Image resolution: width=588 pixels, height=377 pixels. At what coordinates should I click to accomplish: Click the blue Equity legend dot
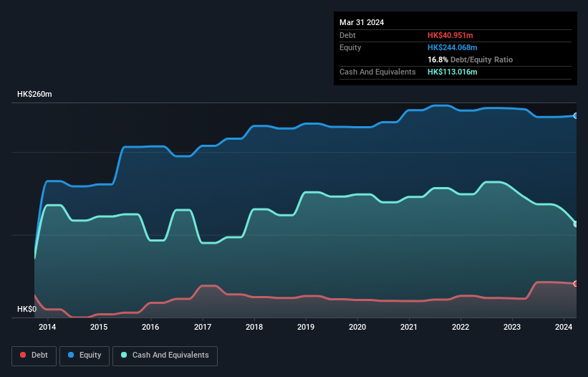click(71, 355)
